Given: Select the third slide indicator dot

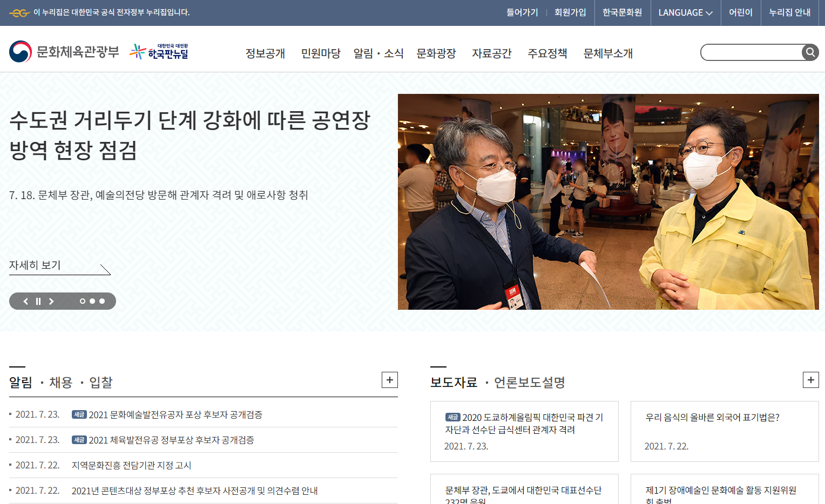Looking at the screenshot, I should pyautogui.click(x=102, y=301).
